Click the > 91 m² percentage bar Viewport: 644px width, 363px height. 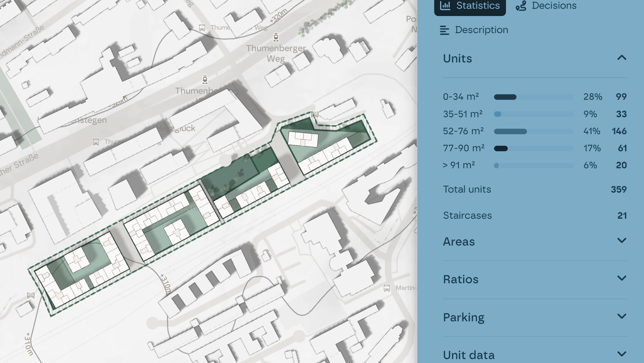click(534, 166)
